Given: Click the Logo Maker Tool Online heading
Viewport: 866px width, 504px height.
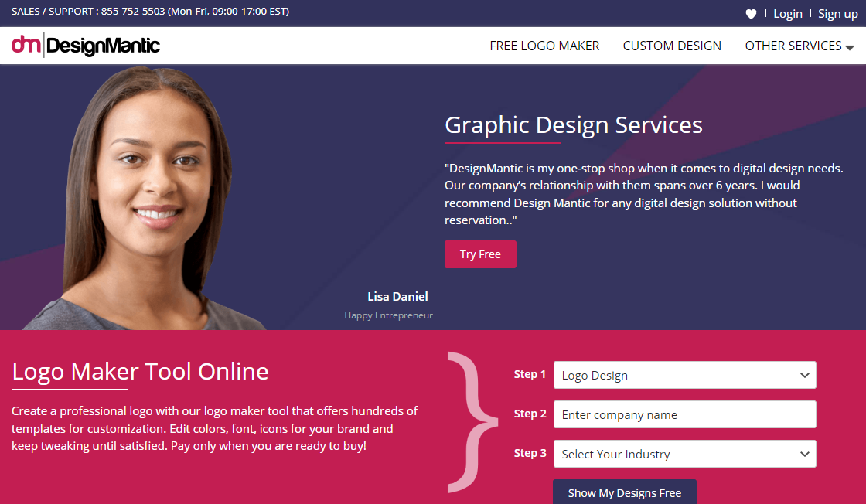Looking at the screenshot, I should 140,371.
